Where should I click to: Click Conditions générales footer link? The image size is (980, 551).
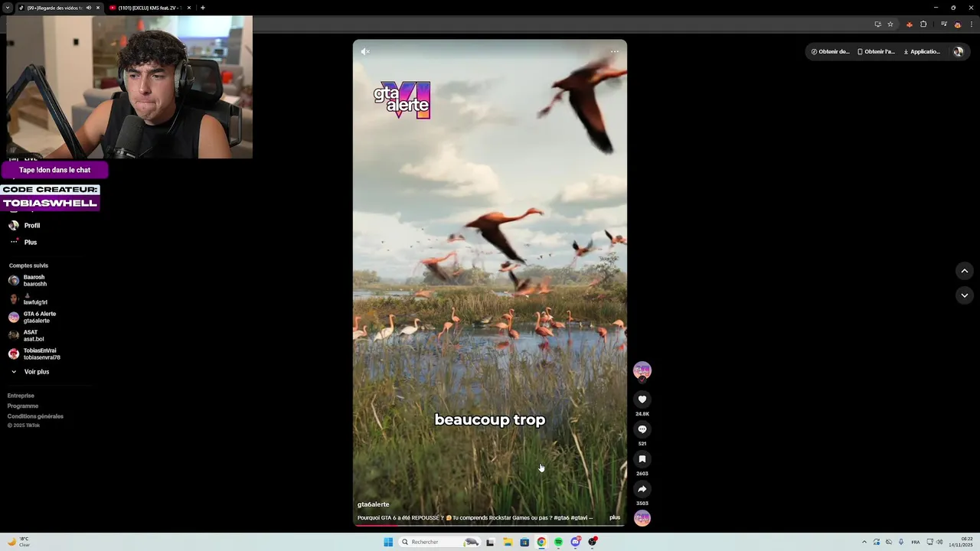[x=35, y=416]
